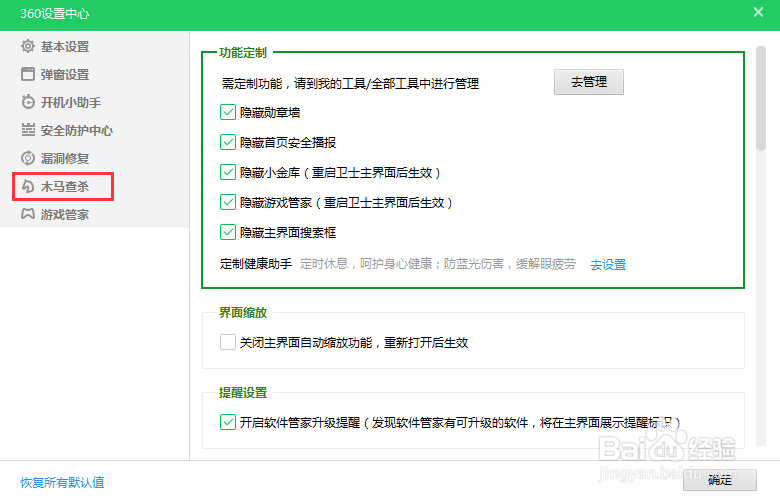Click the 定制健康助手 label
The image size is (780, 500).
(256, 264)
